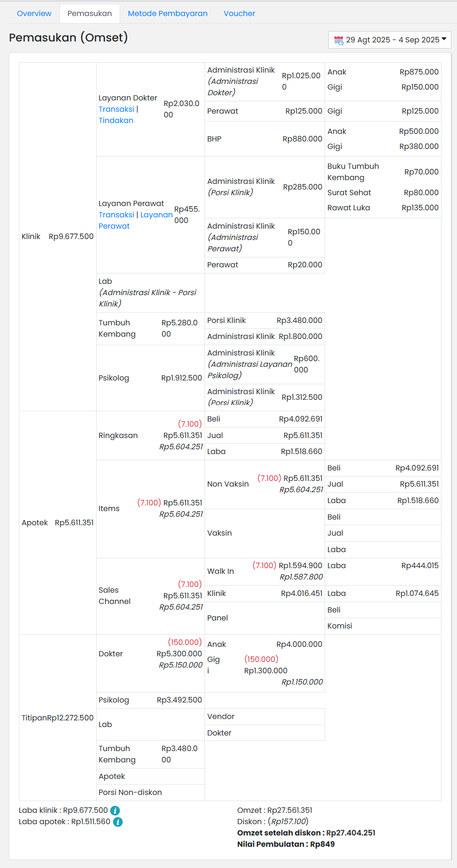
Task: Click the Pemasukan (Omset) page heading
Action: pyautogui.click(x=68, y=38)
